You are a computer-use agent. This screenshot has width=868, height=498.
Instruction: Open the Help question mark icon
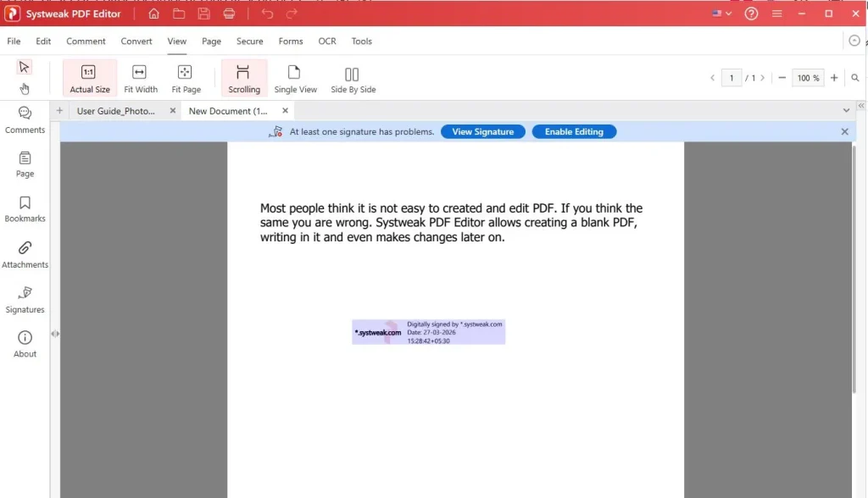tap(751, 14)
